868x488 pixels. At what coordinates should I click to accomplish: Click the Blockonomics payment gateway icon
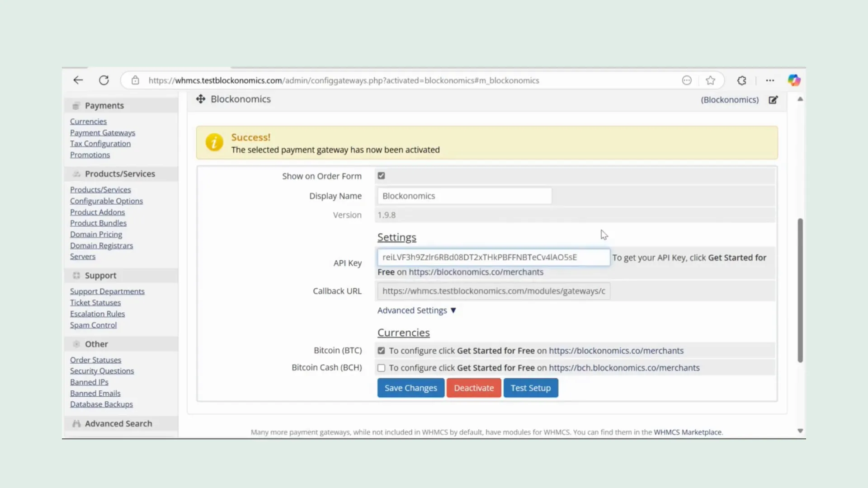pyautogui.click(x=201, y=99)
